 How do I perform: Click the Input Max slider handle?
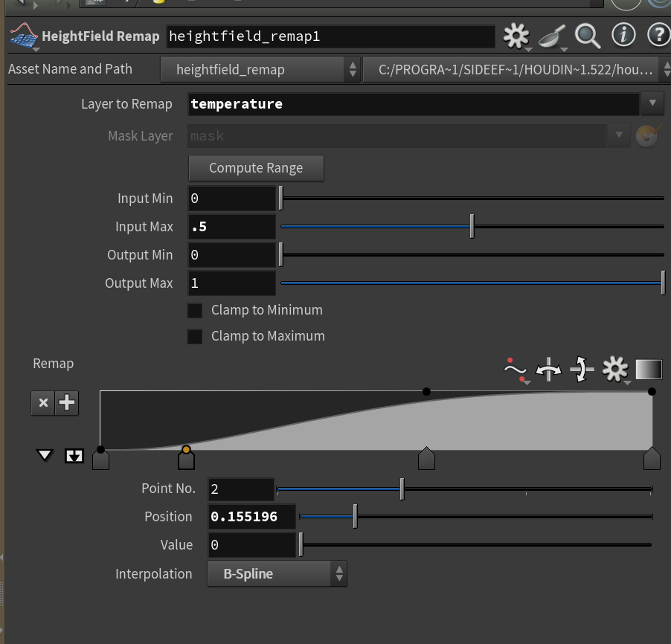pos(472,227)
